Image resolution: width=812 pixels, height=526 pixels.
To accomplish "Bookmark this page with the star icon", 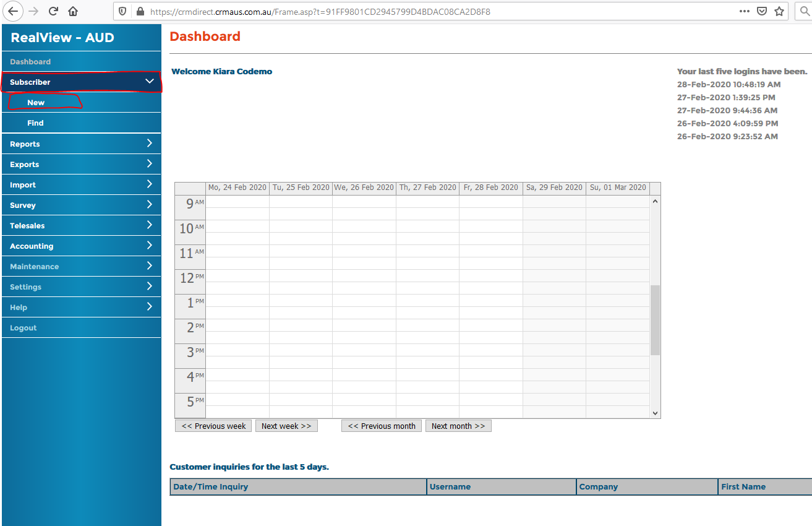I will [x=779, y=11].
